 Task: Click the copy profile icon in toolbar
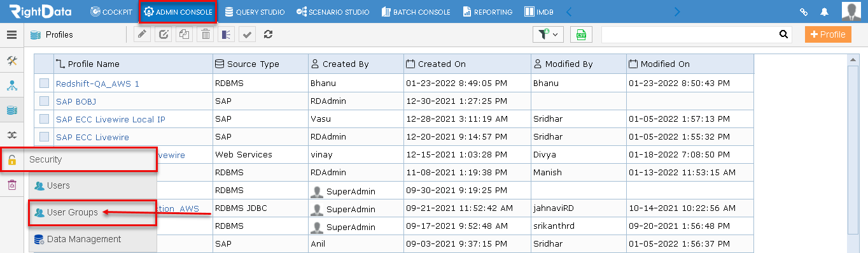point(185,34)
